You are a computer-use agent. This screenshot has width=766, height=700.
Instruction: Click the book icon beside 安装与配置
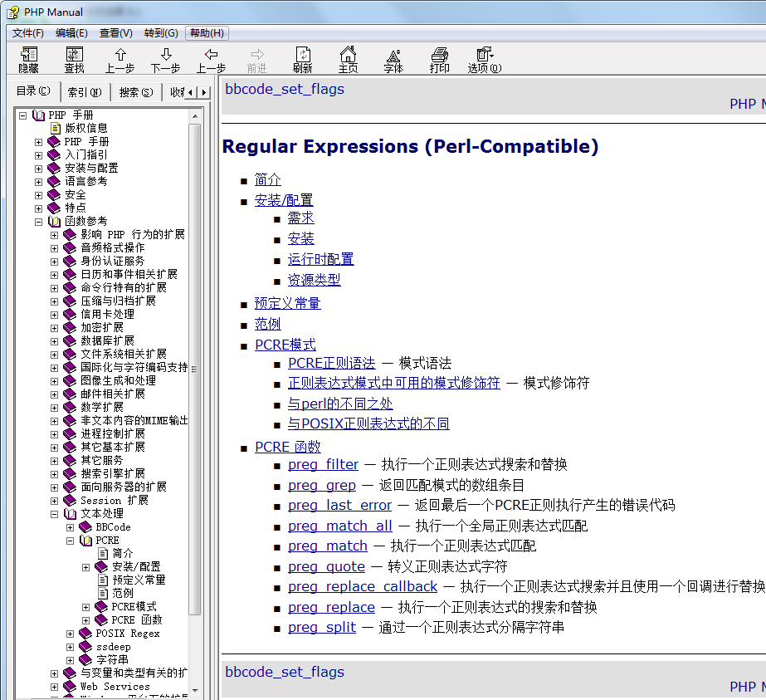click(x=54, y=169)
